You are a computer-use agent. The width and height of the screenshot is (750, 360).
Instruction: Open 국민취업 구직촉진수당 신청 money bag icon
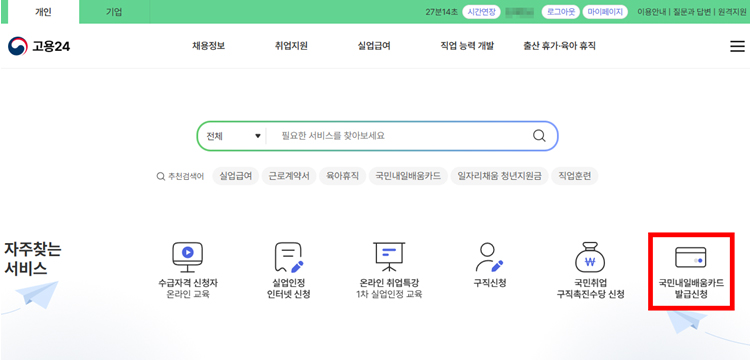[590, 257]
